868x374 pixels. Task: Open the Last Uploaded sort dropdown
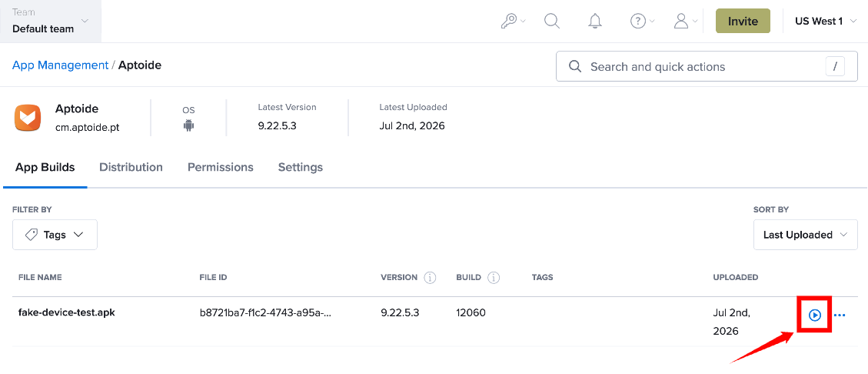click(806, 235)
